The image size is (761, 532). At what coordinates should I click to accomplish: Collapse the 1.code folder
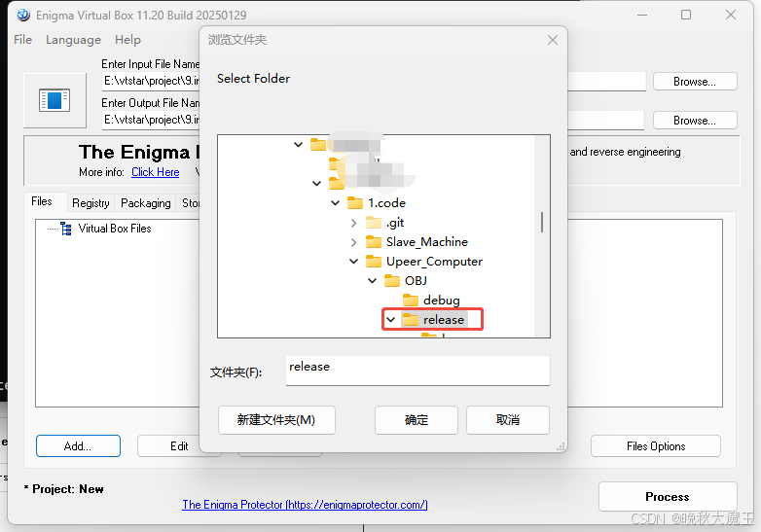(x=336, y=202)
